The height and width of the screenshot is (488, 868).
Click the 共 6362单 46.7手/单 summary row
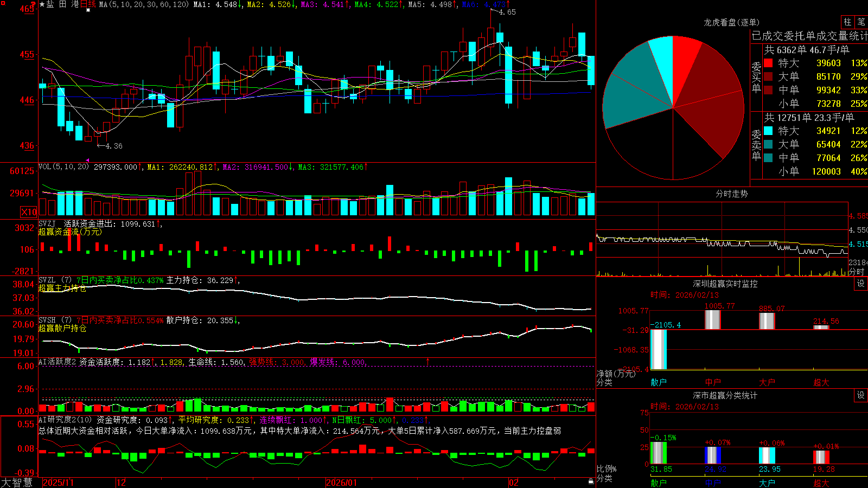(807, 50)
